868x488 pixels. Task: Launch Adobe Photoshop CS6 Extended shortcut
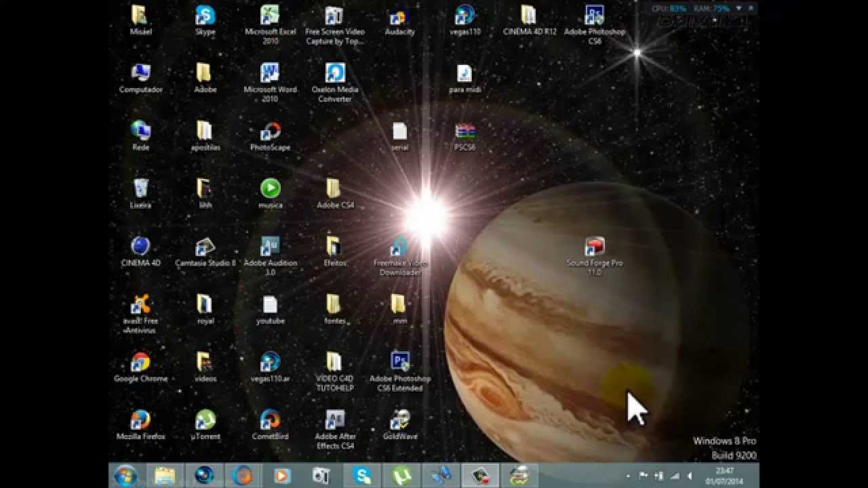click(x=399, y=371)
